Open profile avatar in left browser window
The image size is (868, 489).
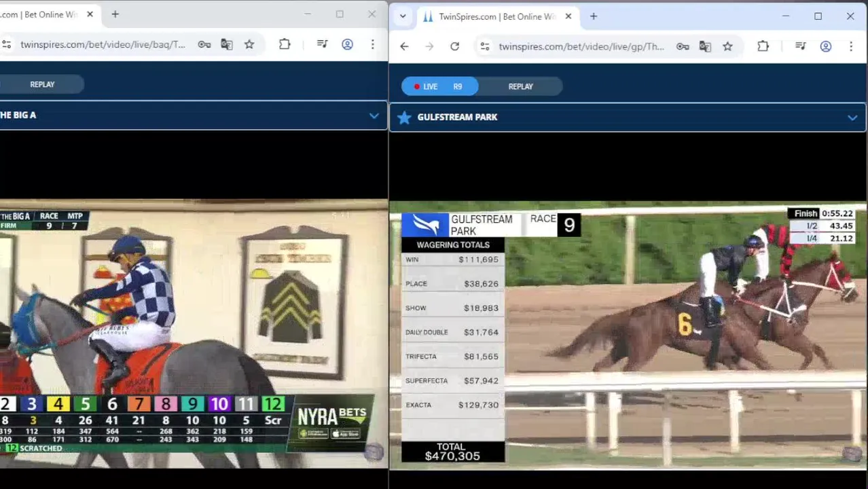[347, 44]
